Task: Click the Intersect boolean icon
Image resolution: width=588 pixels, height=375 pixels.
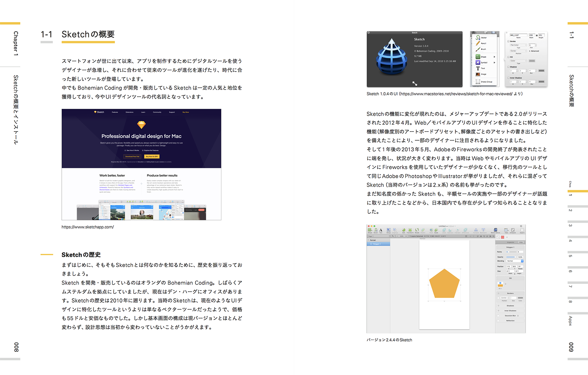Action: (x=458, y=230)
